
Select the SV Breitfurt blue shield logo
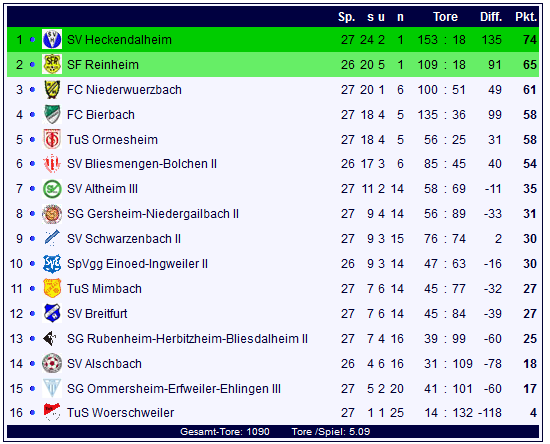[x=52, y=313]
